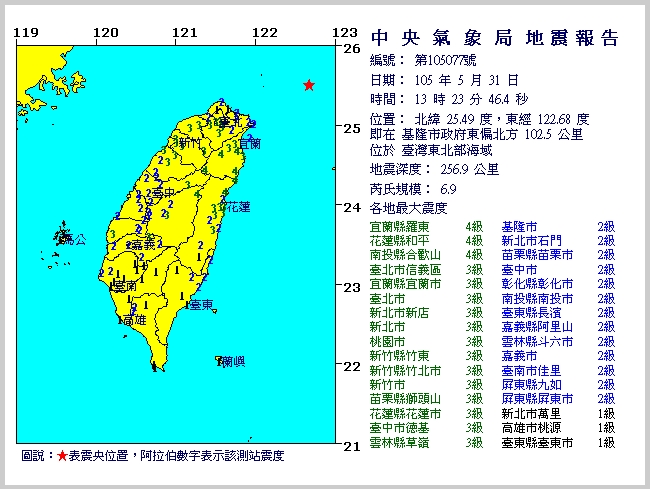Click the red star in the map legend

coord(62,456)
